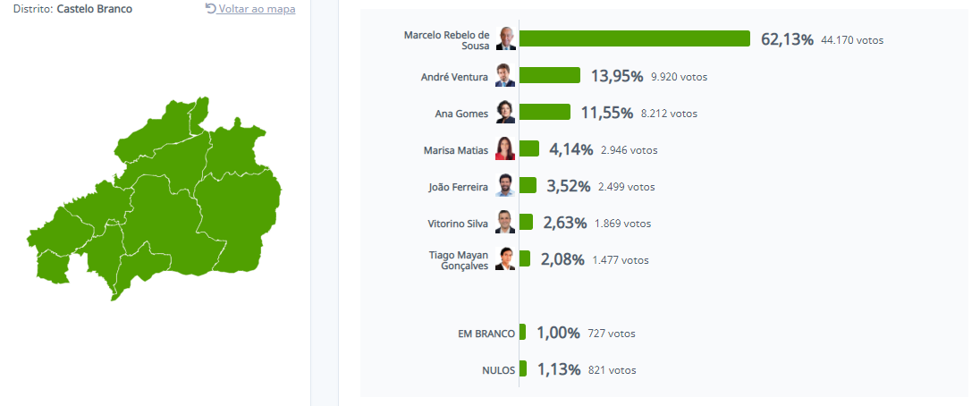Select the NULOS votes bar

(523, 368)
